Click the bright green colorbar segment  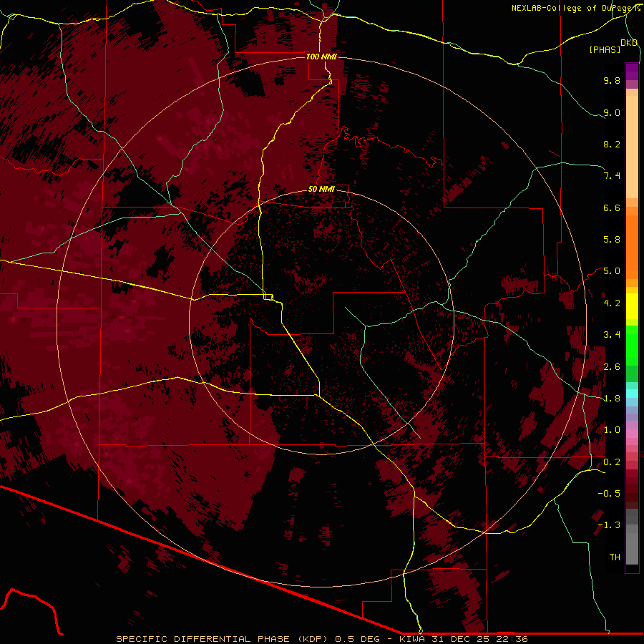(x=632, y=345)
